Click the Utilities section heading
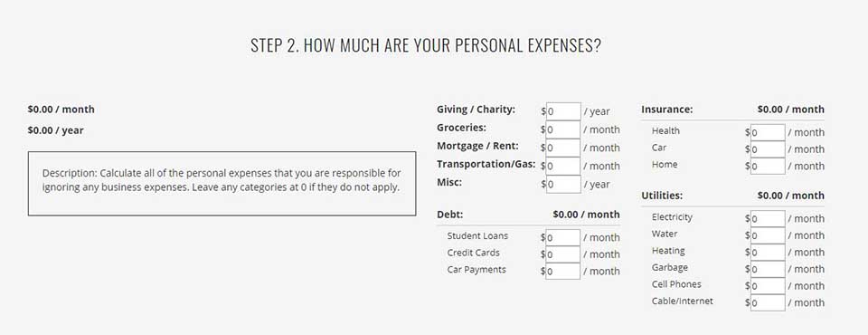The image size is (868, 335). click(x=662, y=196)
